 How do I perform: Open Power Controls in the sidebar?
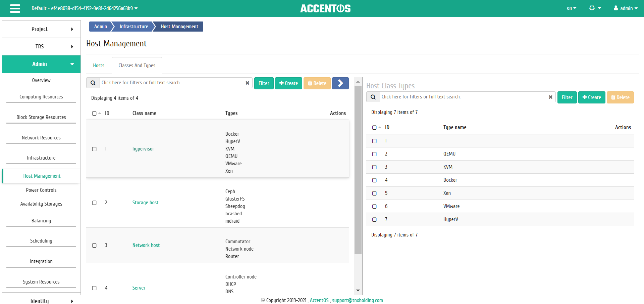(41, 190)
